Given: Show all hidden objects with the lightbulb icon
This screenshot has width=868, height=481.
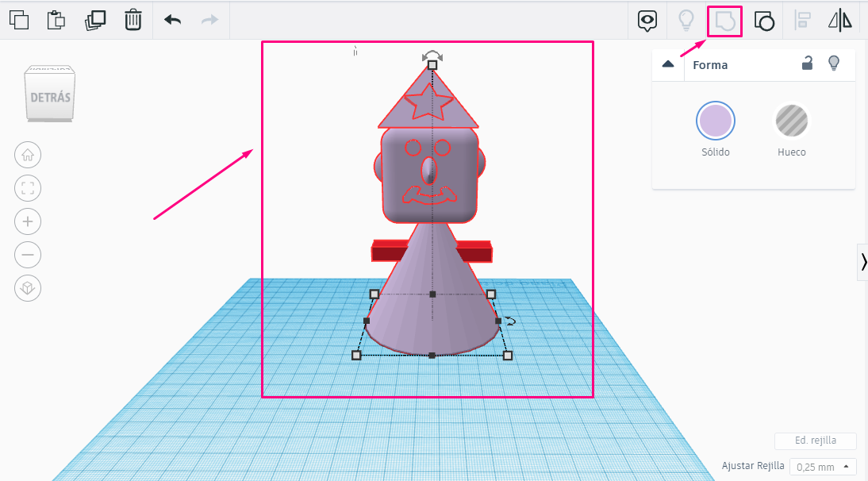Looking at the screenshot, I should coord(686,21).
